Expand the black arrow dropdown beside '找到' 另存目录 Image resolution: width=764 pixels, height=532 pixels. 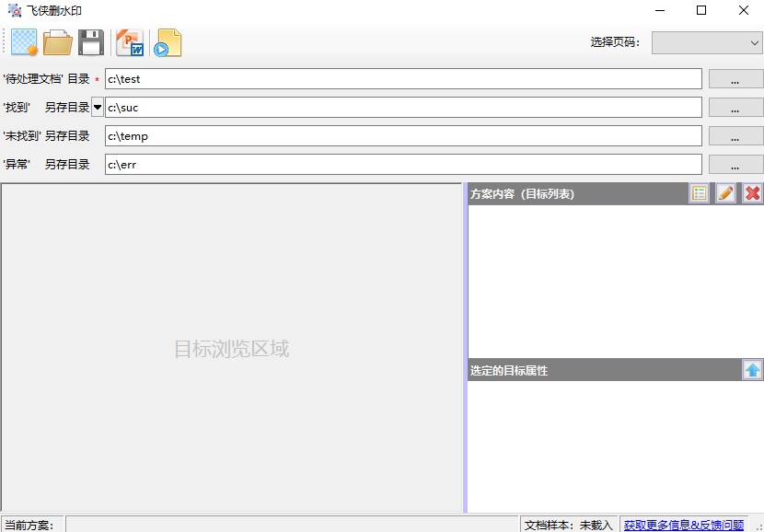coord(98,108)
